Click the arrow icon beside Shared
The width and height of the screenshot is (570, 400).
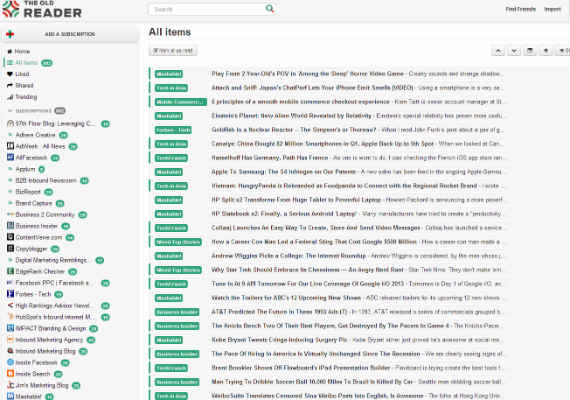(x=10, y=85)
